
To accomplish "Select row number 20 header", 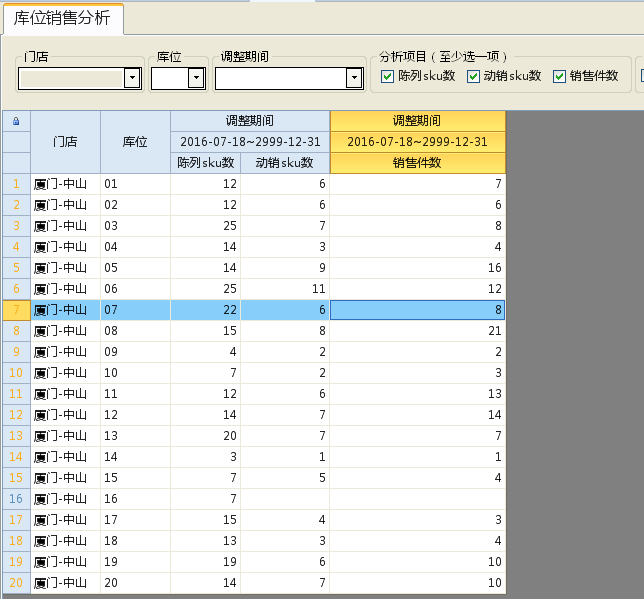I will pyautogui.click(x=16, y=583).
